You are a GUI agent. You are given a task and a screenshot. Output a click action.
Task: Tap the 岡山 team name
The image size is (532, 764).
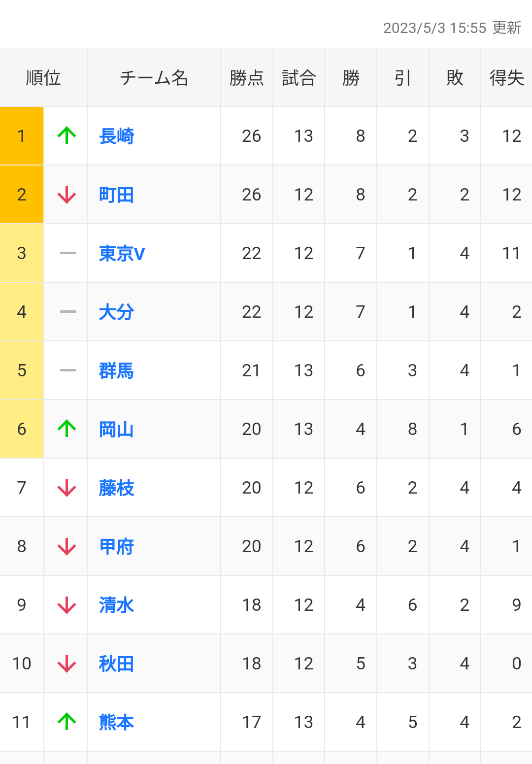click(117, 430)
